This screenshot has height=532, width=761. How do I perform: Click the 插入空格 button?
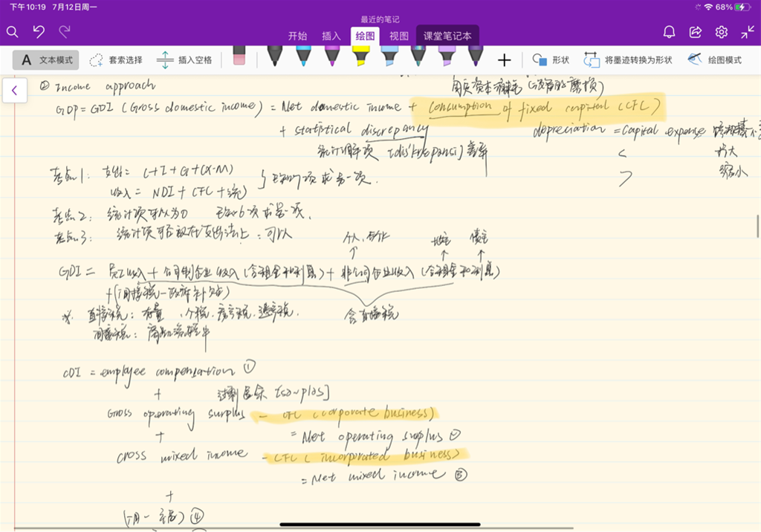click(x=184, y=60)
